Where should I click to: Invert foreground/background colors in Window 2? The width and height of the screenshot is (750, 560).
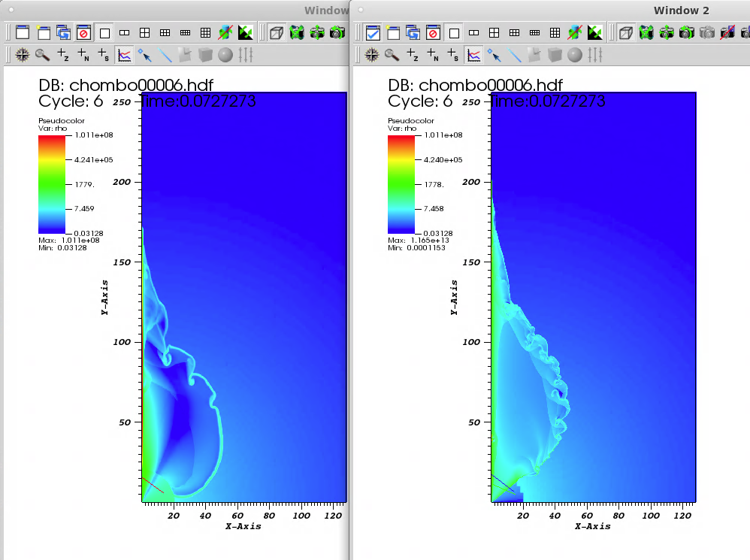595,32
